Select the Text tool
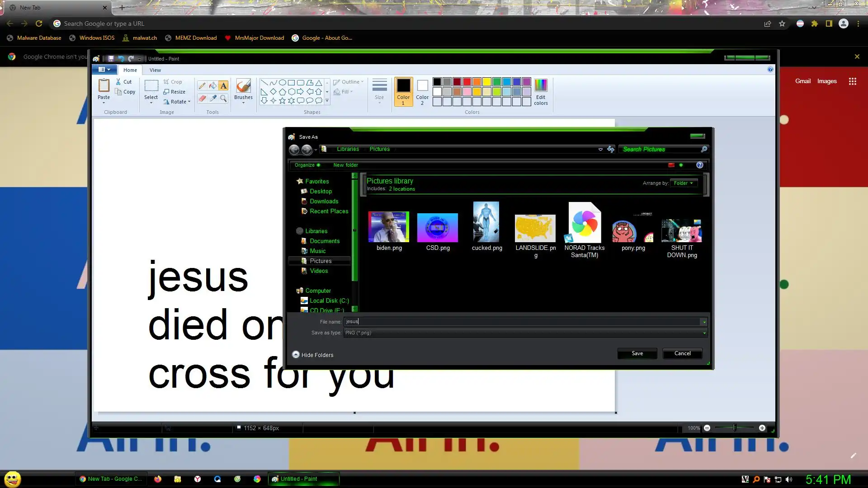 click(223, 86)
